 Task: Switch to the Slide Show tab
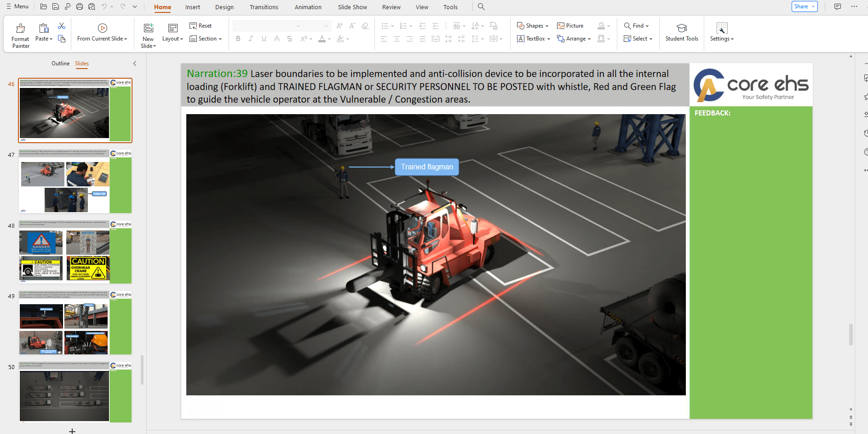pyautogui.click(x=352, y=7)
